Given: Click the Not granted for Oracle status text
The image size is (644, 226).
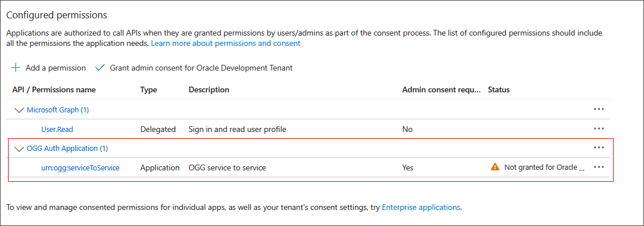Looking at the screenshot, I should pos(544,167).
